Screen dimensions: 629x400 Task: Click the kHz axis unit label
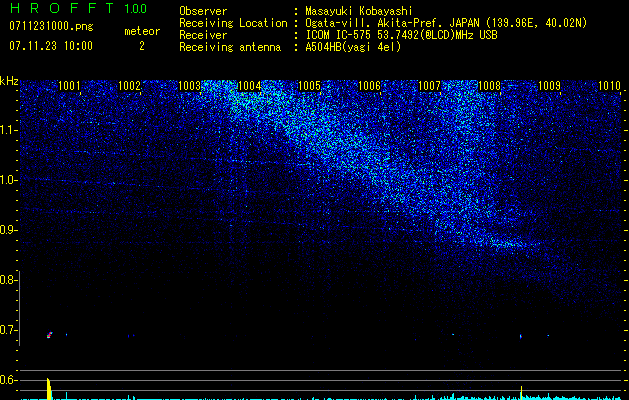9,81
